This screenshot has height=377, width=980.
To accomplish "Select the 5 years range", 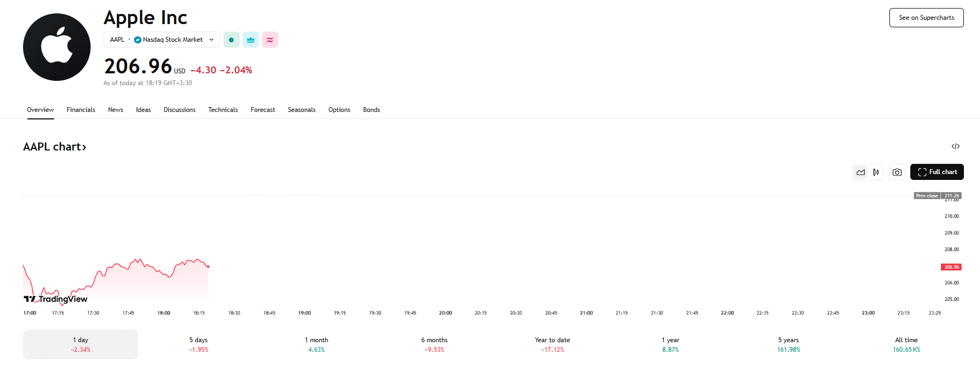I will [788, 344].
